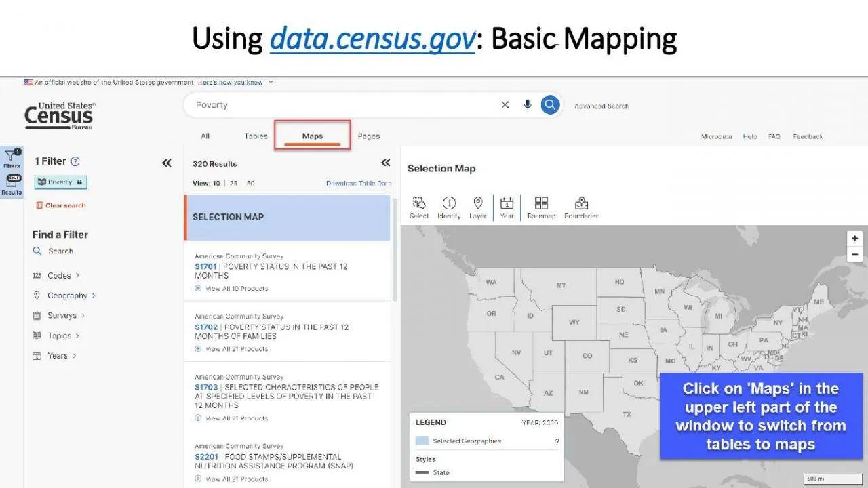Choose the Select map tool

click(x=419, y=207)
